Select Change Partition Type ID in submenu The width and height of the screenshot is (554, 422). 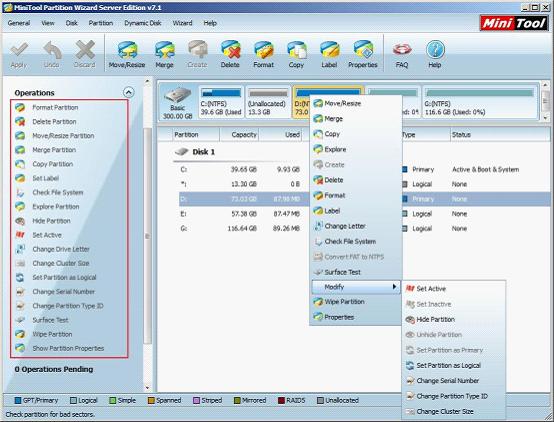click(454, 396)
